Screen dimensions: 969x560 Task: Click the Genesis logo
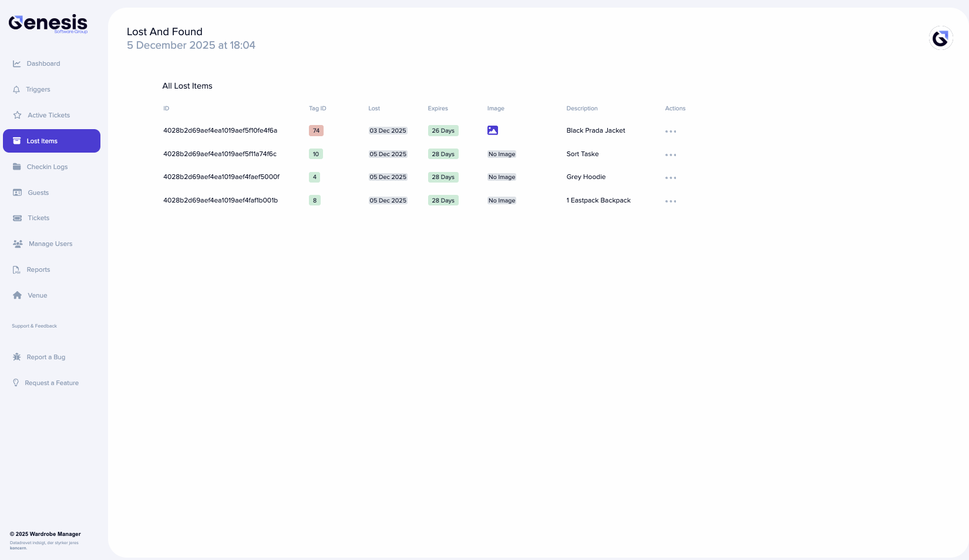tap(48, 22)
